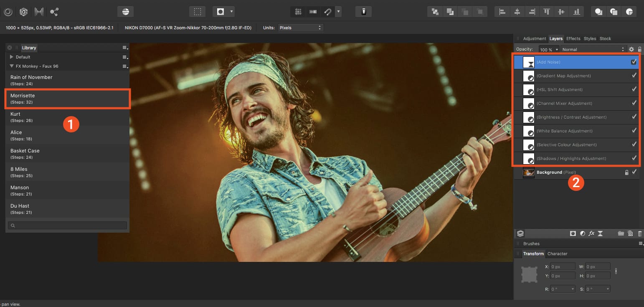Viewport: 644px width, 307px height.
Task: Open the Units dropdown showing Pixels
Action: (301, 28)
